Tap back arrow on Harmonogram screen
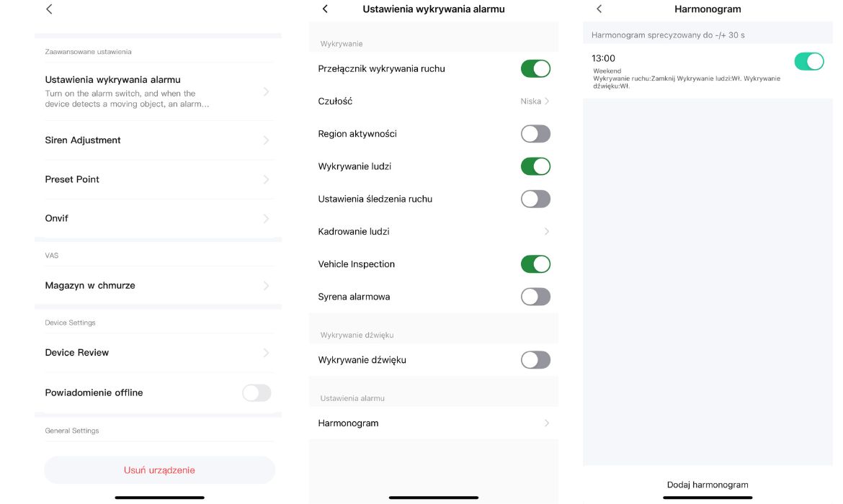The width and height of the screenshot is (843, 504). 599,9
